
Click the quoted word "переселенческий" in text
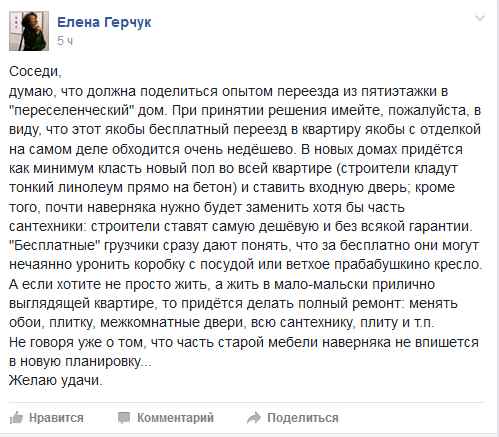pyautogui.click(x=71, y=110)
